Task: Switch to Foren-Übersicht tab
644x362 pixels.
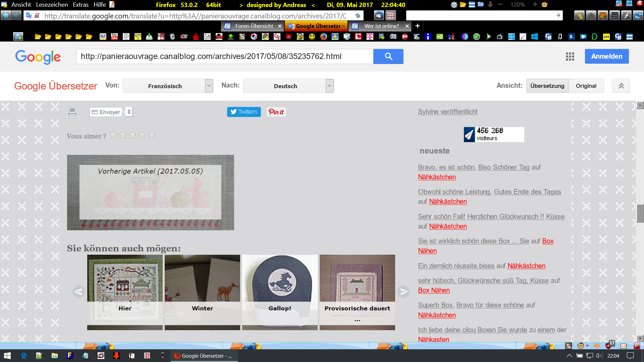Action: tap(254, 26)
